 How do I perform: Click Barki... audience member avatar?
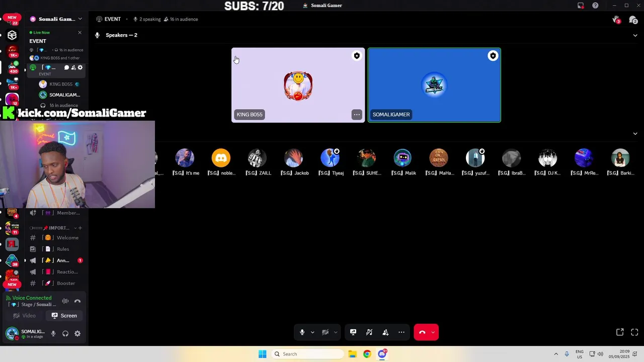click(x=620, y=158)
